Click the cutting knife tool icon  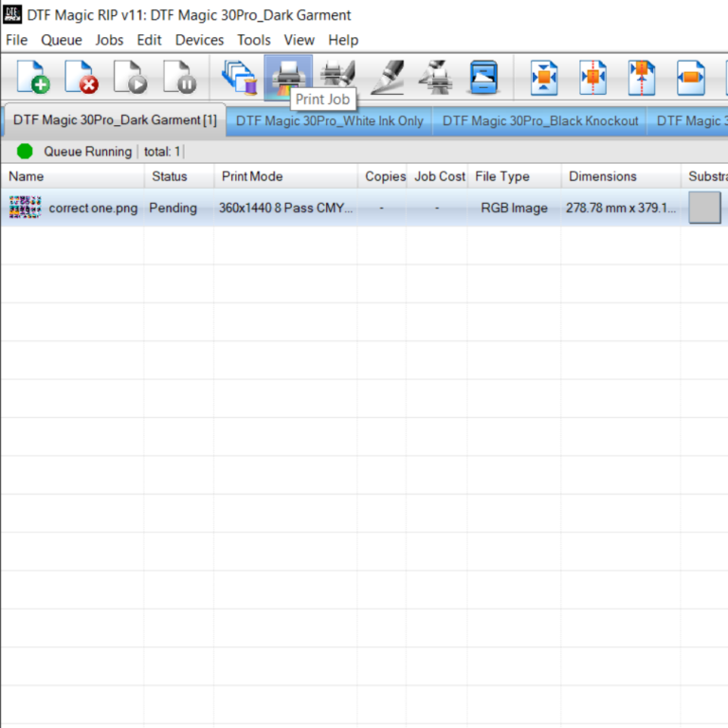point(387,77)
